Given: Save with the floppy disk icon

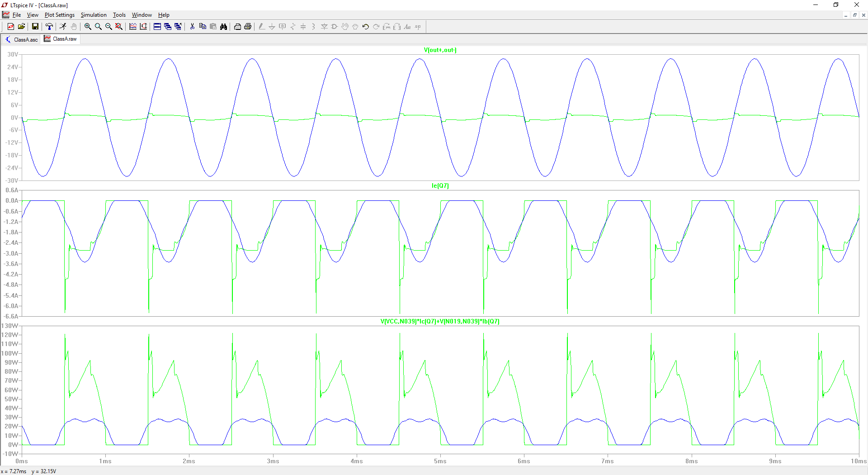Looking at the screenshot, I should point(35,27).
